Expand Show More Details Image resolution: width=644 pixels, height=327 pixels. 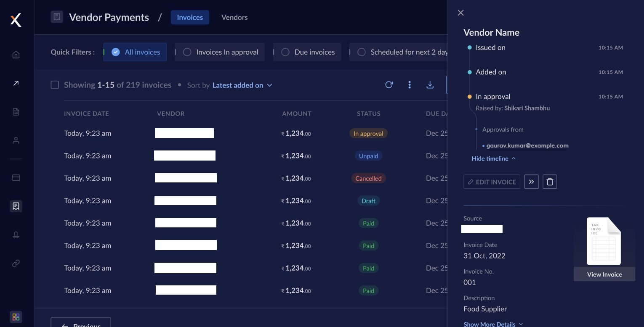(x=493, y=324)
